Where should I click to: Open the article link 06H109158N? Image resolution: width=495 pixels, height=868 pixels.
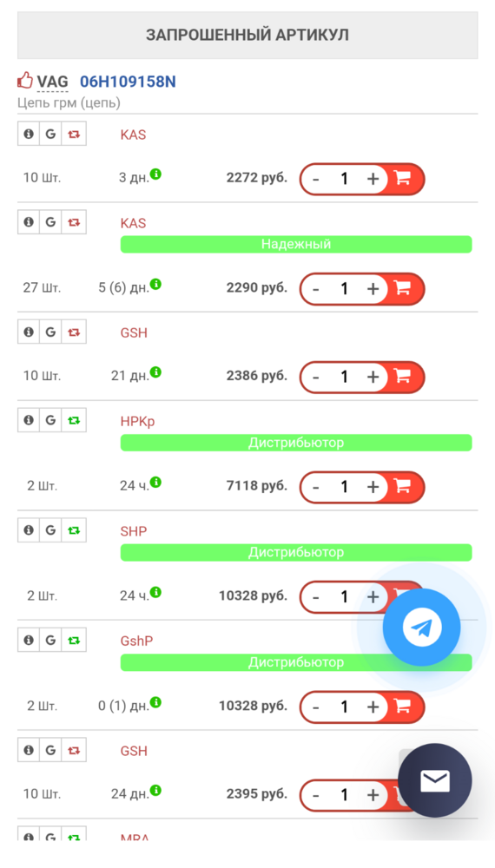(x=128, y=82)
